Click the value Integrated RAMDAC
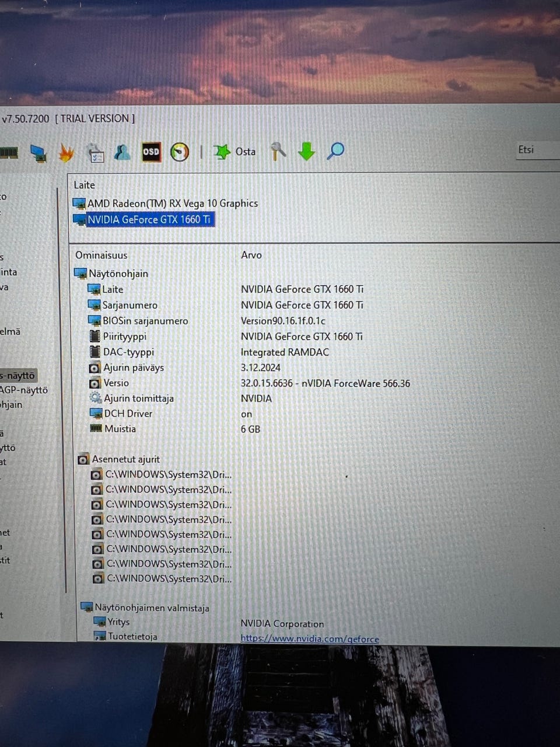This screenshot has width=560, height=747. (x=285, y=352)
